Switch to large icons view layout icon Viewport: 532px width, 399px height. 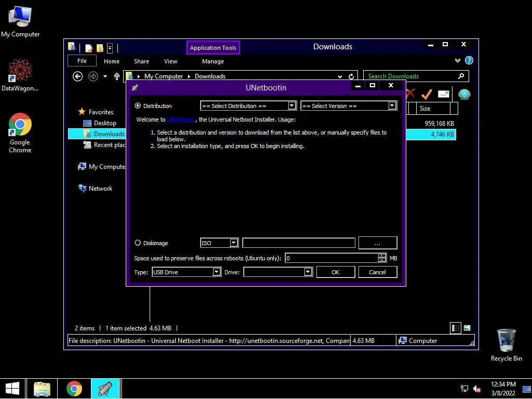pos(467,328)
